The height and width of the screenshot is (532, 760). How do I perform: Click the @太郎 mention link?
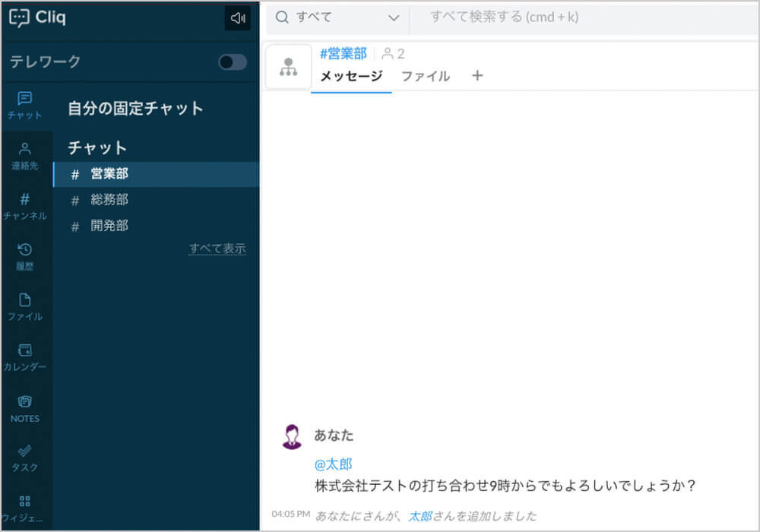pos(333,464)
